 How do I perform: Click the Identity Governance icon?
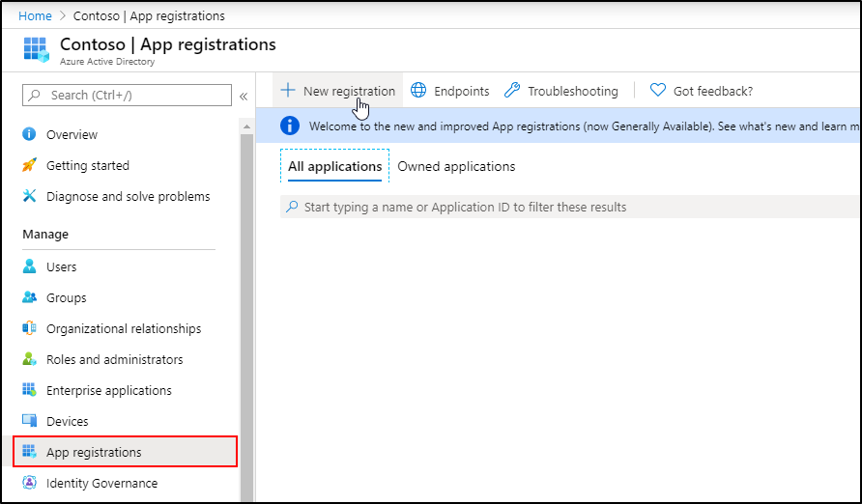click(29, 483)
